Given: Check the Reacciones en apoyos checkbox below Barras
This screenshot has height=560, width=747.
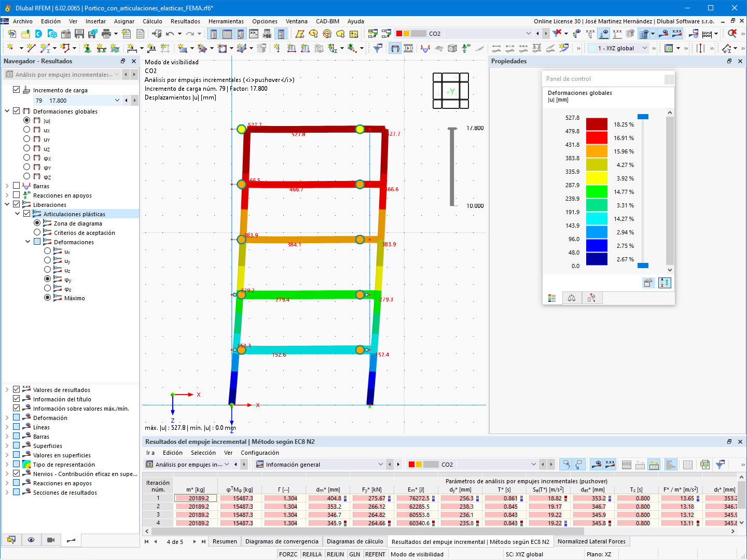Looking at the screenshot, I should [x=17, y=195].
